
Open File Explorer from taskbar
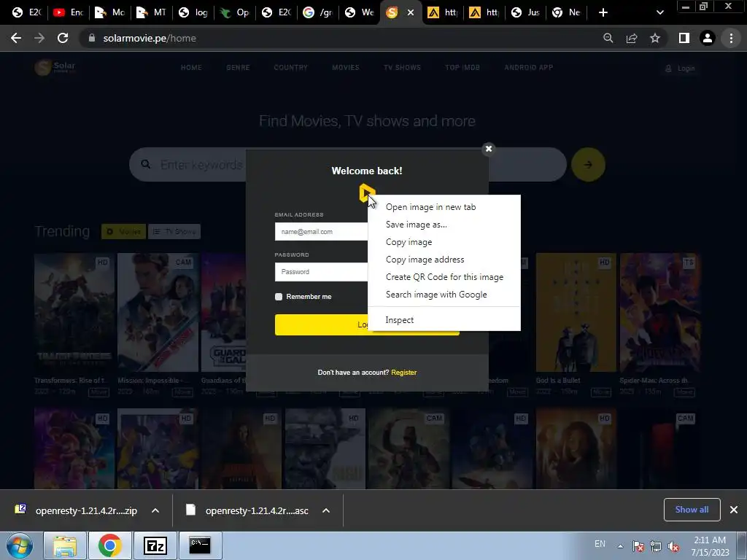tap(65, 545)
